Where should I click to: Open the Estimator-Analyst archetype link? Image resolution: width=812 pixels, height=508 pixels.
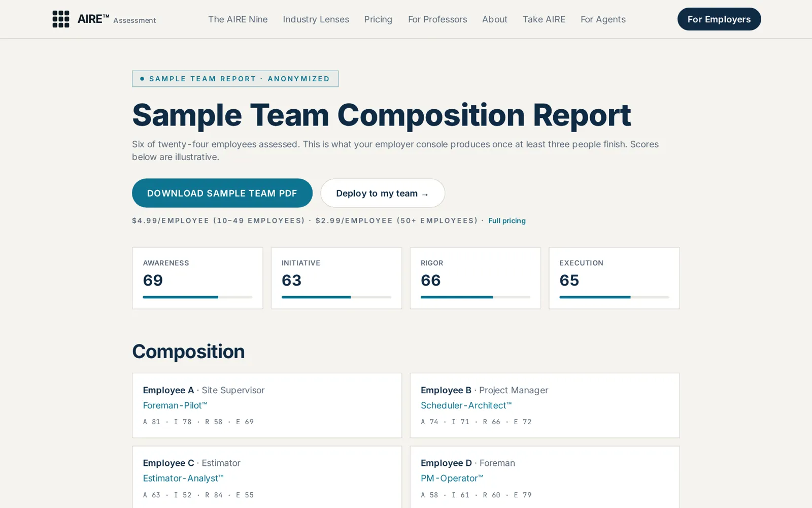click(183, 478)
